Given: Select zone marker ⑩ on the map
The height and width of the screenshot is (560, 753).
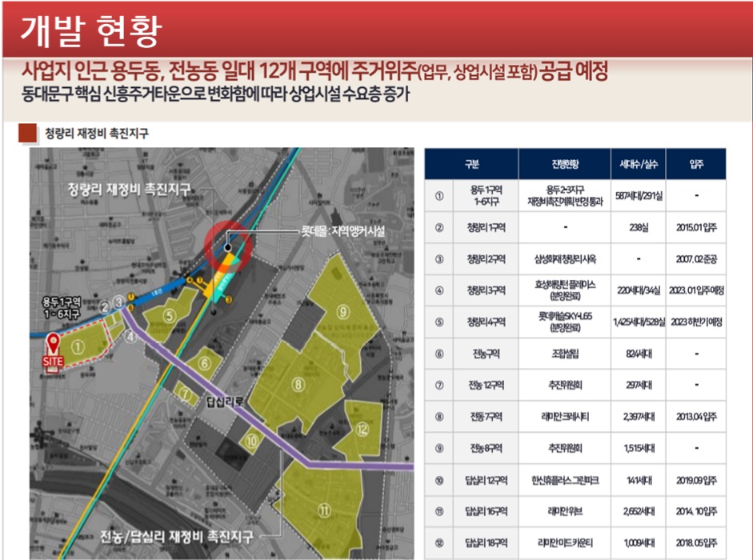Looking at the screenshot, I should tap(252, 439).
